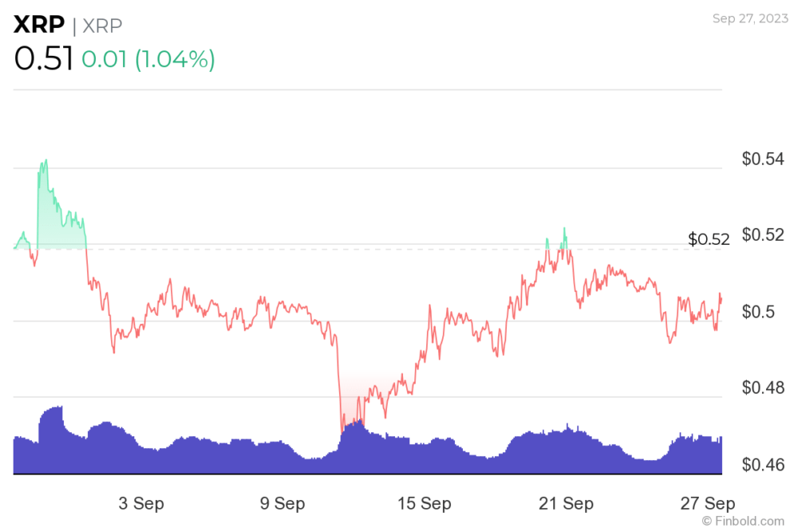Click the 21 Sep date tick
This screenshot has height=532, width=798.
[566, 503]
